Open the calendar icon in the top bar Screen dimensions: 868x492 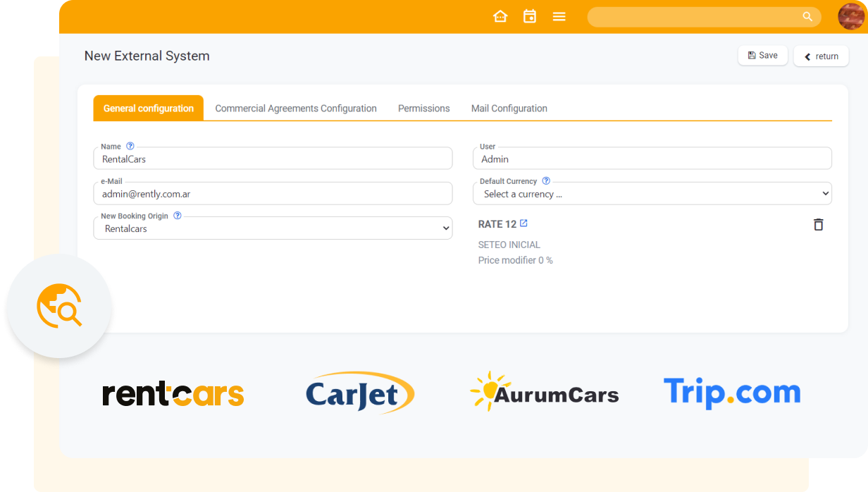(529, 16)
